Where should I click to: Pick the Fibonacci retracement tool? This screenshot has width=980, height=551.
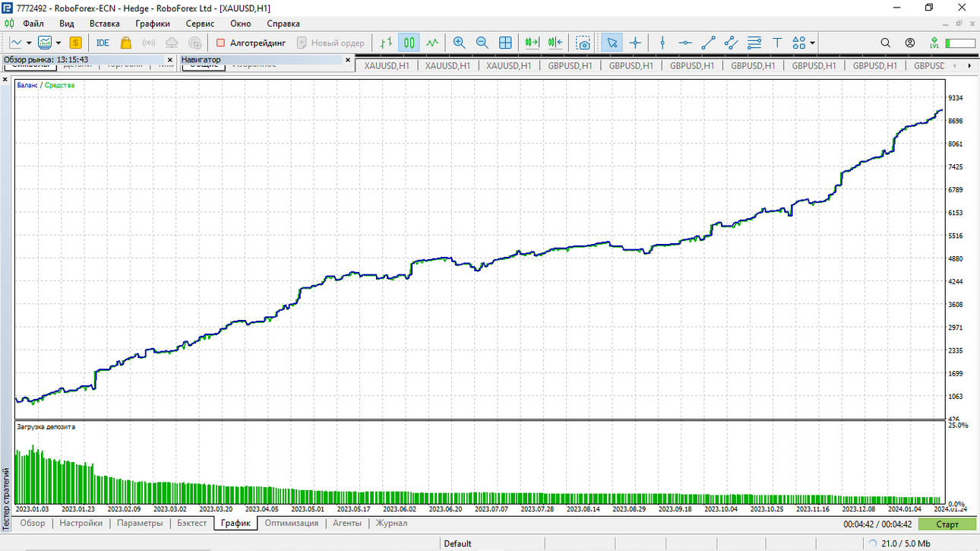(754, 43)
